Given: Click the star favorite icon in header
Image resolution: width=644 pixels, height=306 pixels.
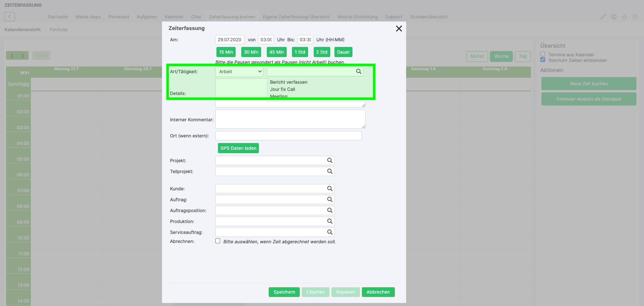Looking at the screenshot, I should pyautogui.click(x=624, y=17).
